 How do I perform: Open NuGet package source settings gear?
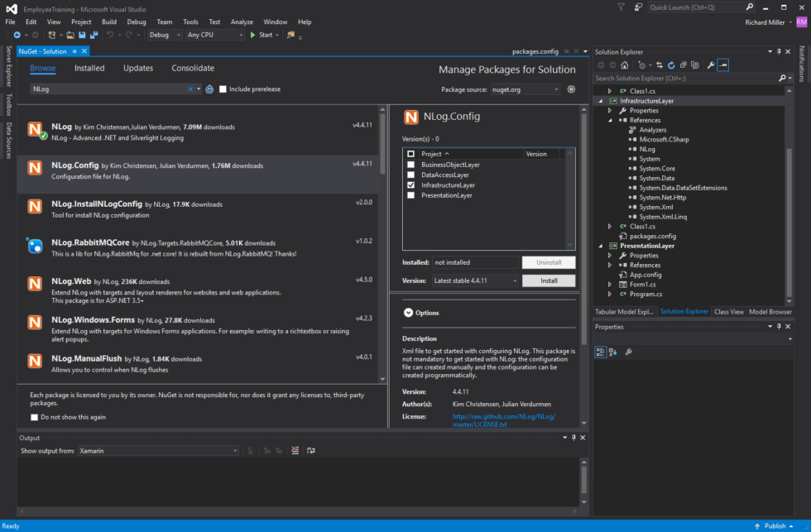(571, 89)
